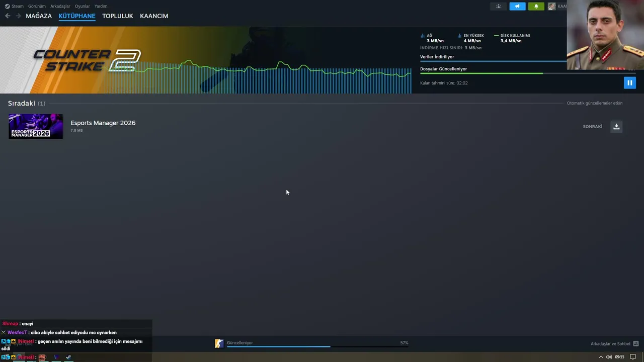The height and width of the screenshot is (362, 644).
Task: Click the webcam overlay of the man in uniform
Action: click(605, 35)
